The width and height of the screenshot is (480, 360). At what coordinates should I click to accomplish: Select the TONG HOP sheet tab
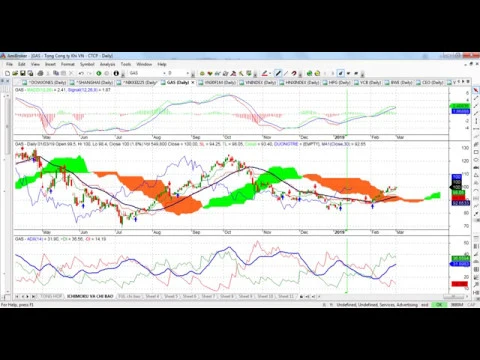51,296
